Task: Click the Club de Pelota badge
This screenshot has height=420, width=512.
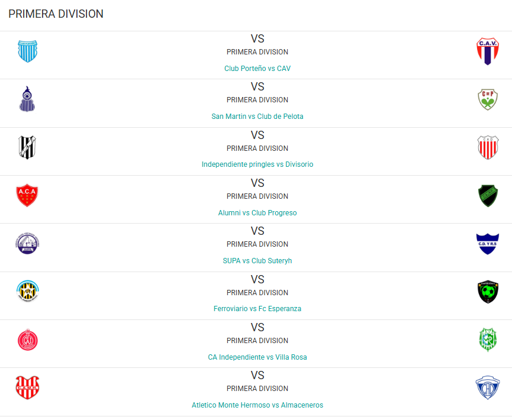Action: click(488, 99)
